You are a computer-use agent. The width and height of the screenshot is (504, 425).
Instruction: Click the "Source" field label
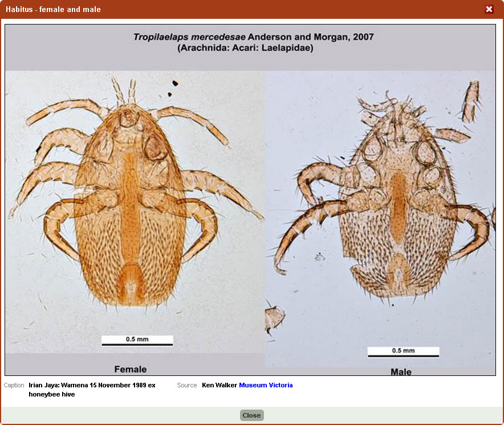coord(187,386)
